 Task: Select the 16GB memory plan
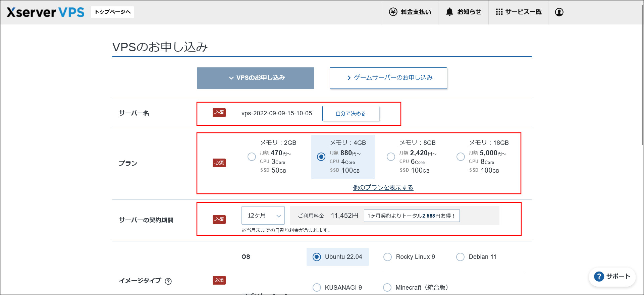(461, 157)
